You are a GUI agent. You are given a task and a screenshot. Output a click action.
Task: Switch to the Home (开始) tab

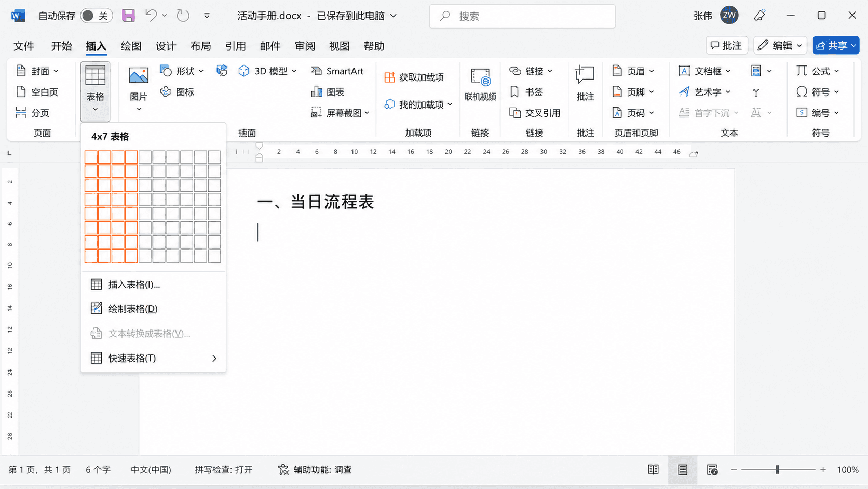pyautogui.click(x=61, y=46)
